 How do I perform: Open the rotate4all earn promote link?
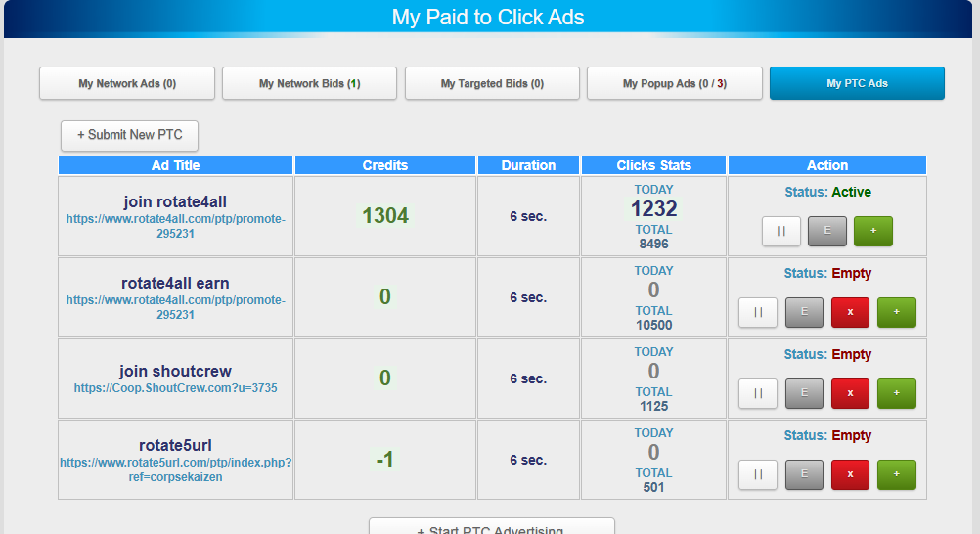coord(176,308)
